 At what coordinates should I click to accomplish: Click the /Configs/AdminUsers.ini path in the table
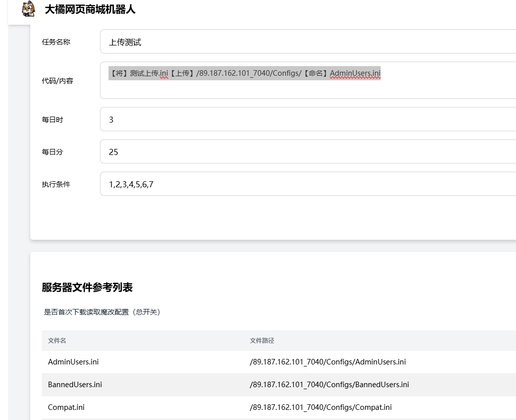tap(328, 362)
